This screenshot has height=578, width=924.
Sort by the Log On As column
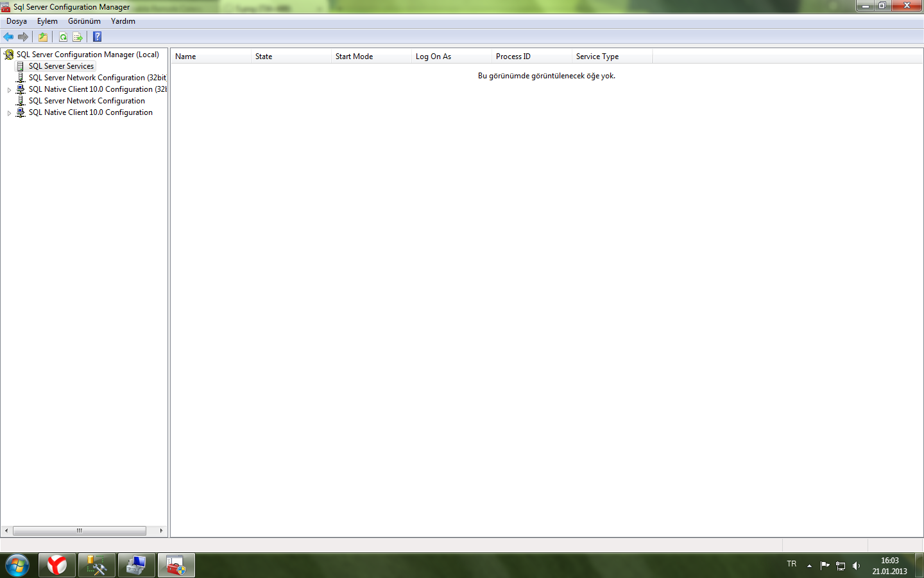pos(452,57)
